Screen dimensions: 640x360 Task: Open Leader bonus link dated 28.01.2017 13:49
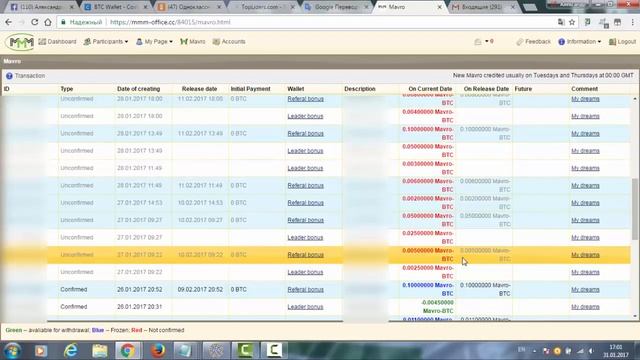click(305, 151)
